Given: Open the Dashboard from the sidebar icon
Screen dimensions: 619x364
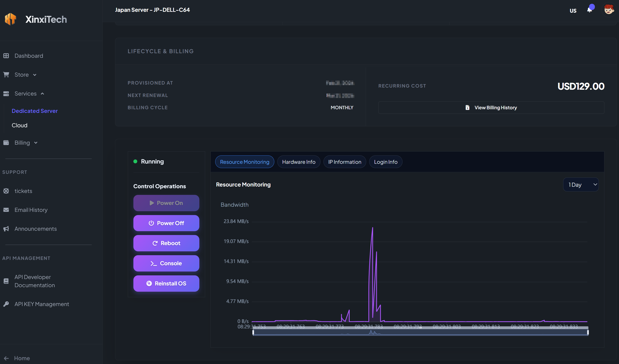Looking at the screenshot, I should pos(6,56).
